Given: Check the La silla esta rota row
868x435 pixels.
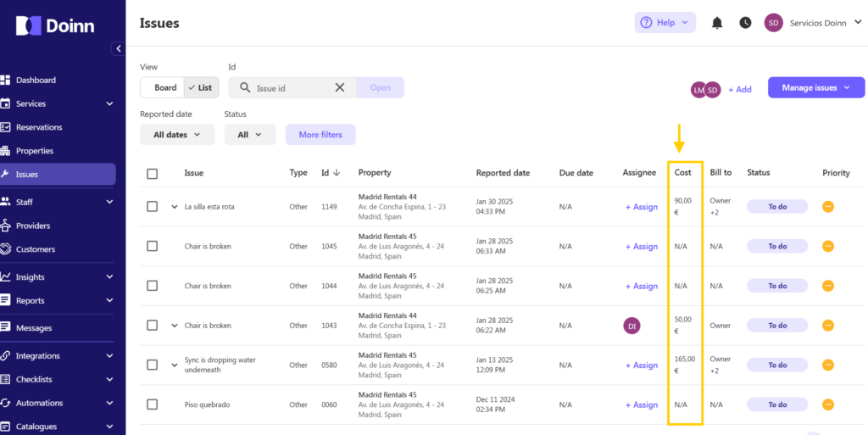Looking at the screenshot, I should click(x=153, y=206).
